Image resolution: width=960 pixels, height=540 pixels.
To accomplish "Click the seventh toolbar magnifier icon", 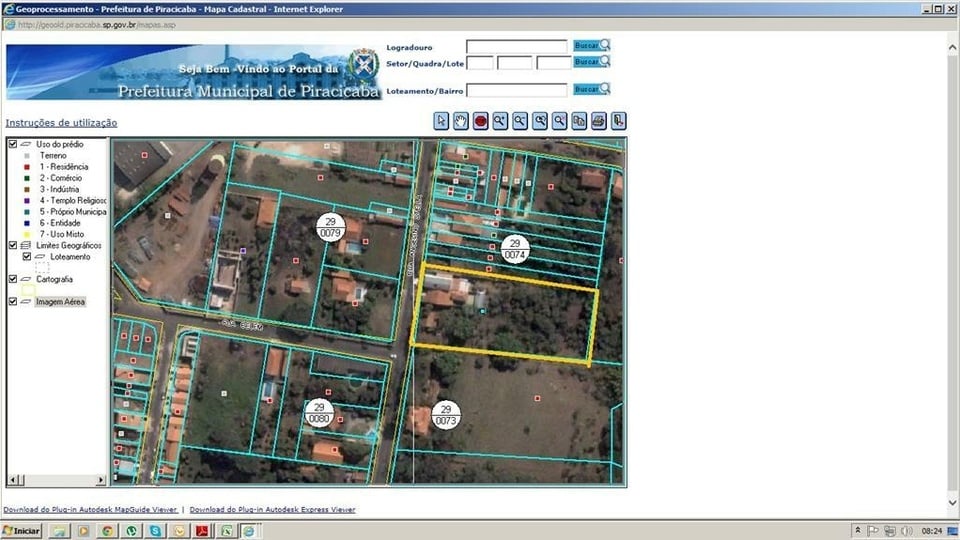I will click(x=559, y=121).
